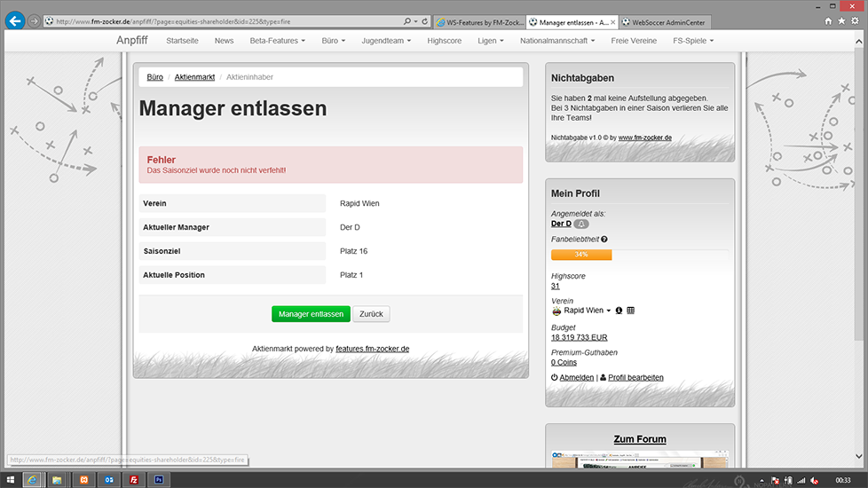The image size is (868, 488).
Task: Open the Internet Explorer settings gear
Action: [x=854, y=20]
